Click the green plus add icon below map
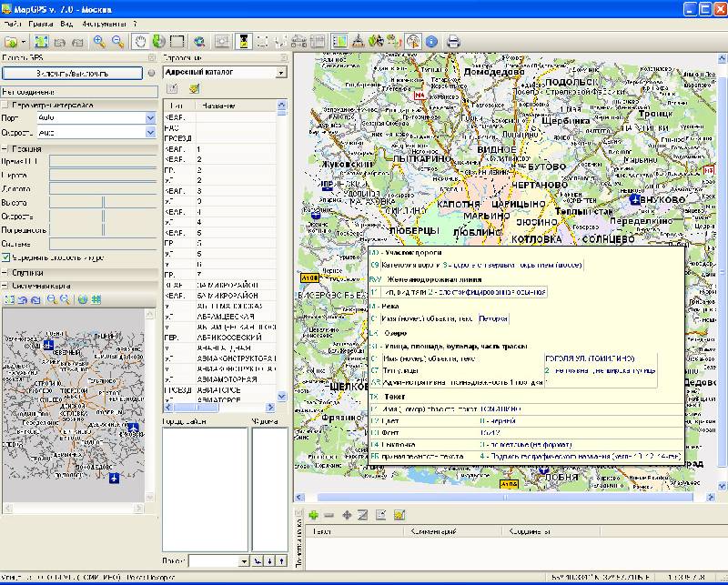The image size is (728, 585). click(x=313, y=515)
